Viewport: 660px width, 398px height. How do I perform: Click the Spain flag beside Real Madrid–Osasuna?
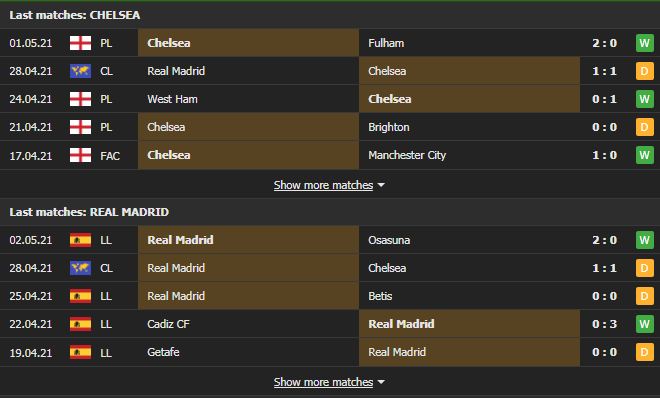pyautogui.click(x=80, y=240)
